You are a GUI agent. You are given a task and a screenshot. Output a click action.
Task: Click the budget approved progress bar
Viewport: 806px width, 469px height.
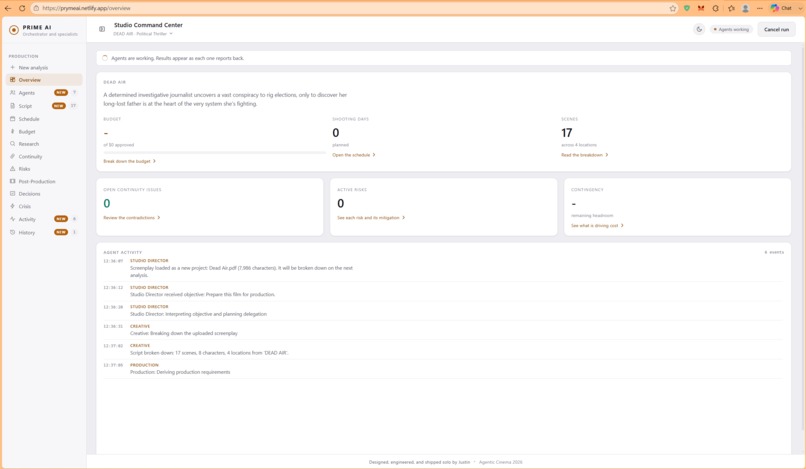click(x=214, y=153)
